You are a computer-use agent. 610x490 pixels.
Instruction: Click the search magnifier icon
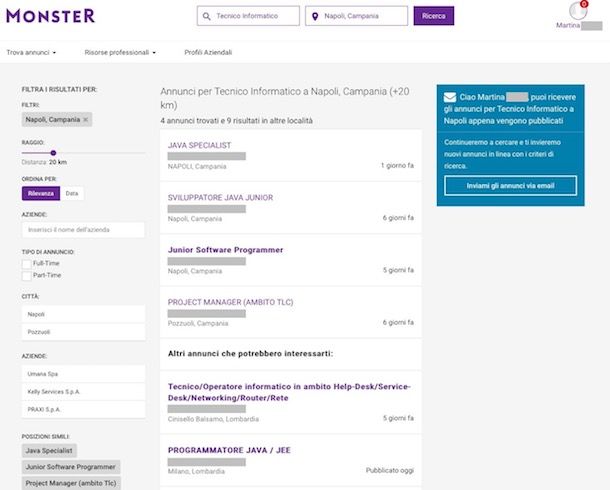(x=207, y=16)
